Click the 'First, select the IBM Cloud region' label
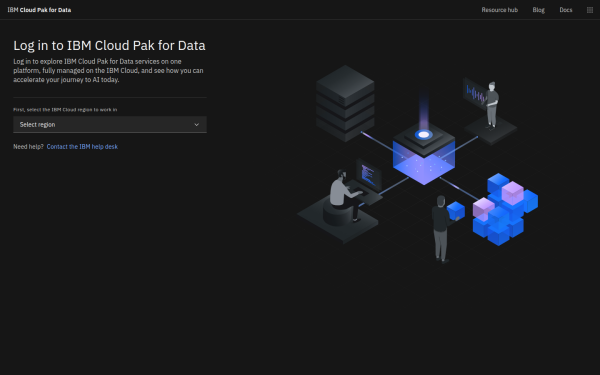Image resolution: width=600 pixels, height=375 pixels. click(x=65, y=109)
